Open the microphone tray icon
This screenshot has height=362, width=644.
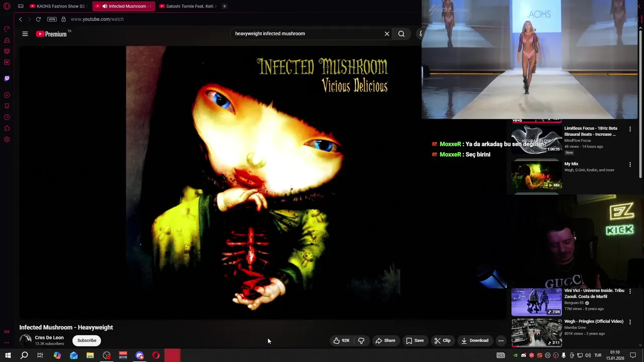563,355
